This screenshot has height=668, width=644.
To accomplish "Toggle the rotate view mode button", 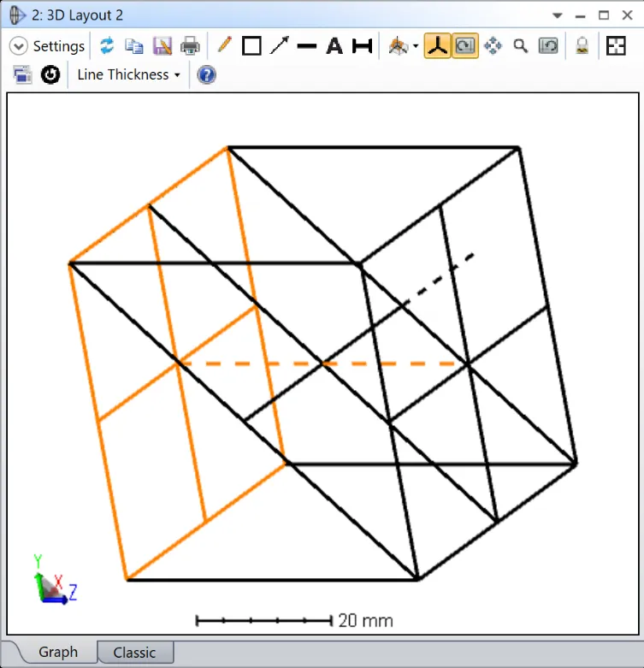I will coord(465,46).
